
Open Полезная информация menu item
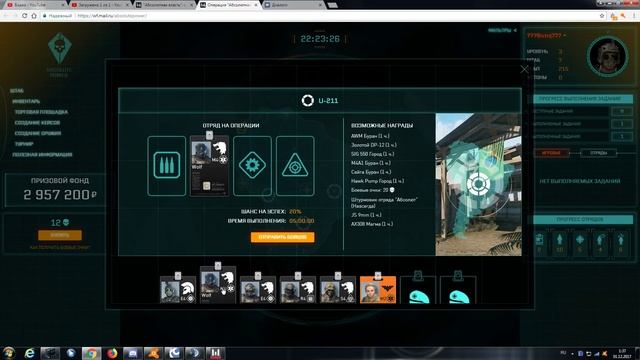42,154
